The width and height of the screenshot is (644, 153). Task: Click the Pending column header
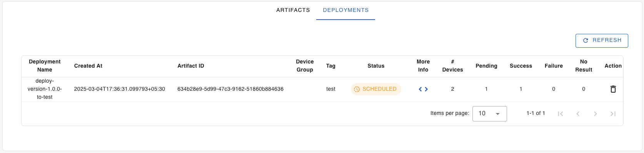(x=486, y=66)
